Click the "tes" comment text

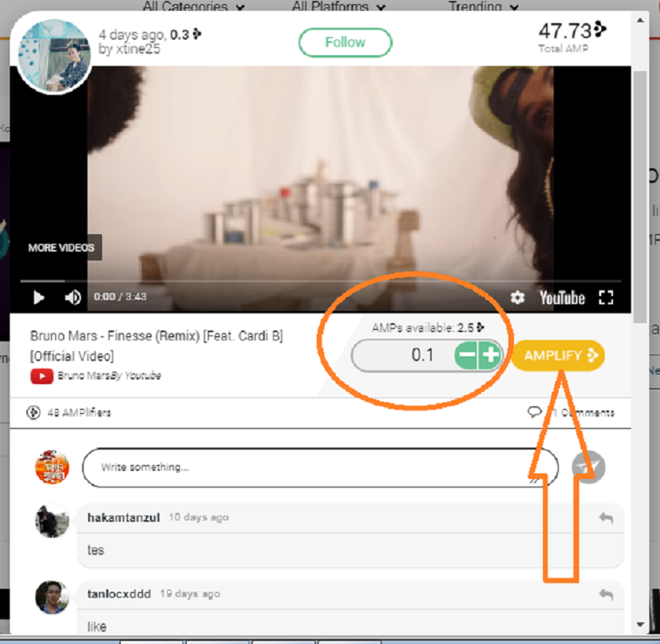(96, 551)
